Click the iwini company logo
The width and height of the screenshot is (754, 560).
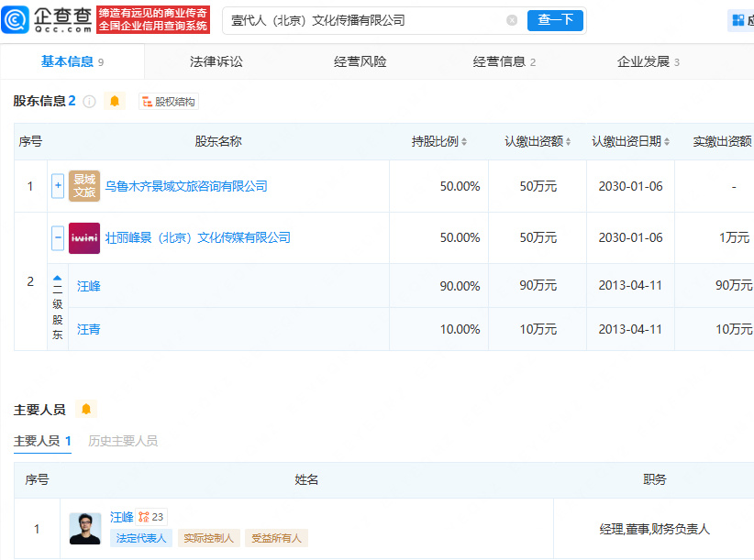[x=84, y=237]
